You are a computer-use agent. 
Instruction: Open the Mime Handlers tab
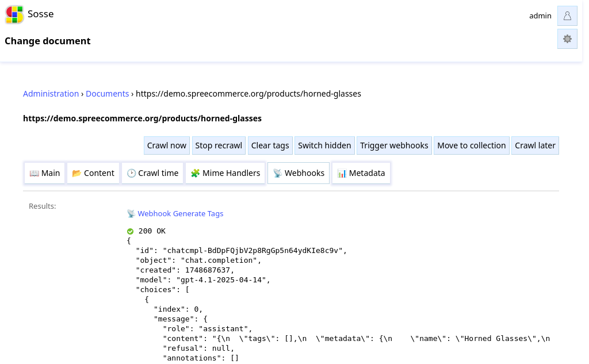(x=225, y=173)
